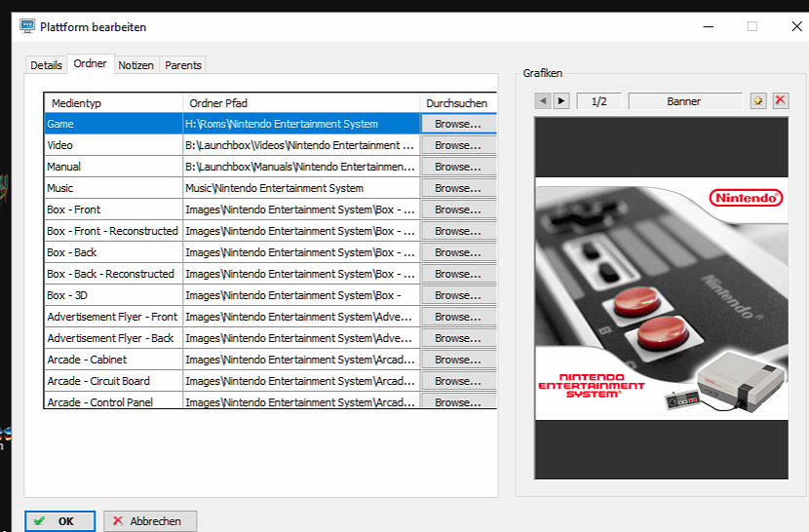Screen dimensions: 809x532
Task: Open the Parents tab
Action: coord(182,65)
